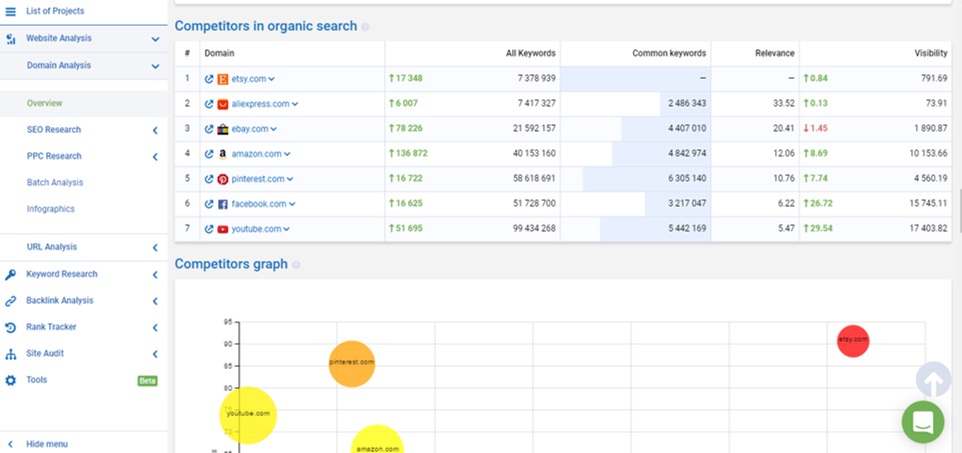Open Batch Analysis in the sidebar
Image resolution: width=962 pixels, height=453 pixels.
click(x=55, y=182)
